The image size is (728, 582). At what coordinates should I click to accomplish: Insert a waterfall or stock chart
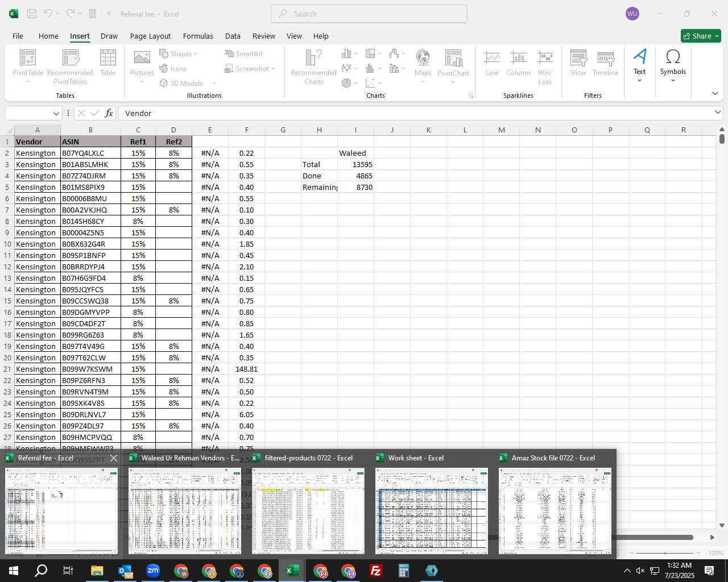[397, 54]
